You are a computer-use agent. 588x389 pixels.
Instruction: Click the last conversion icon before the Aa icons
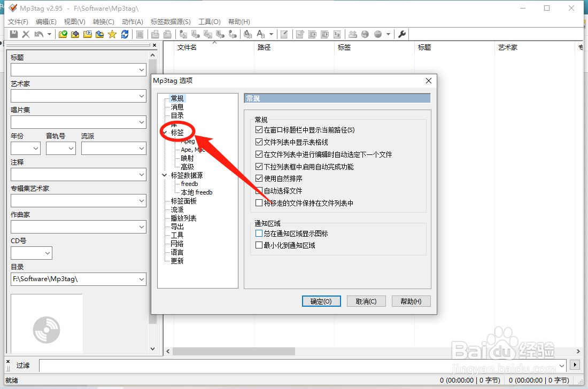(x=233, y=34)
